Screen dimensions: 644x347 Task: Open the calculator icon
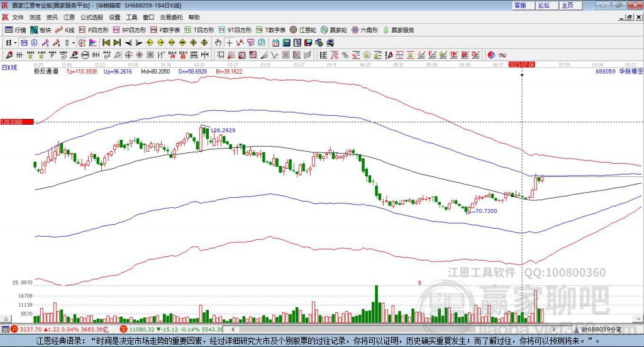click(286, 43)
